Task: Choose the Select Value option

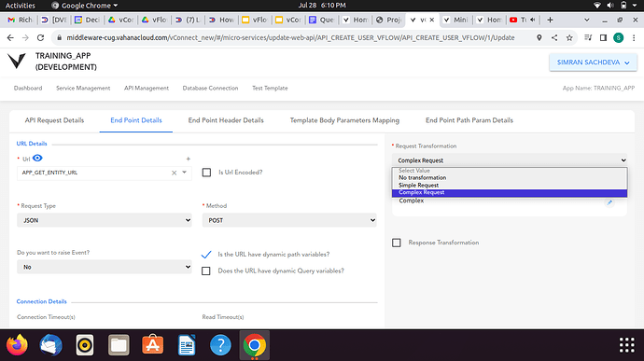Action: tap(510, 171)
